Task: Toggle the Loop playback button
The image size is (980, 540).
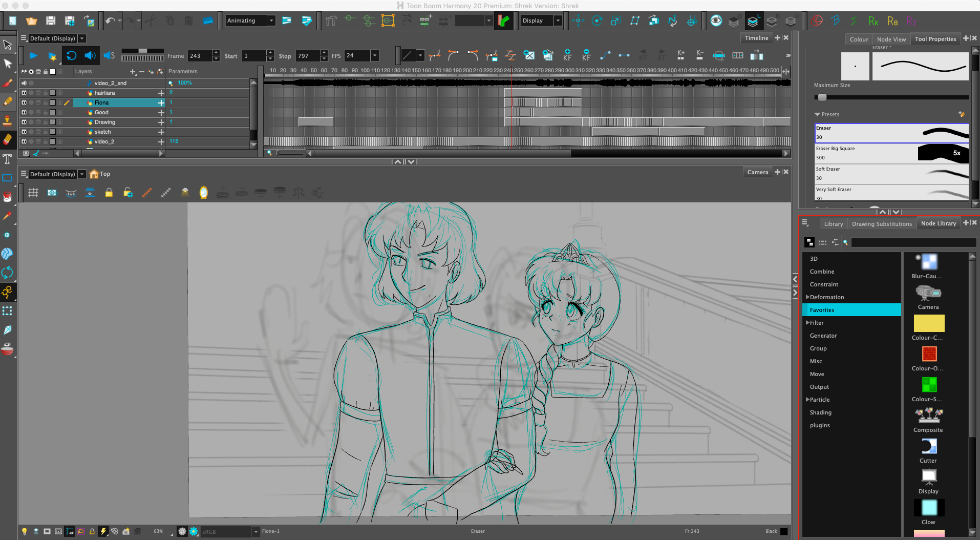Action: [71, 55]
